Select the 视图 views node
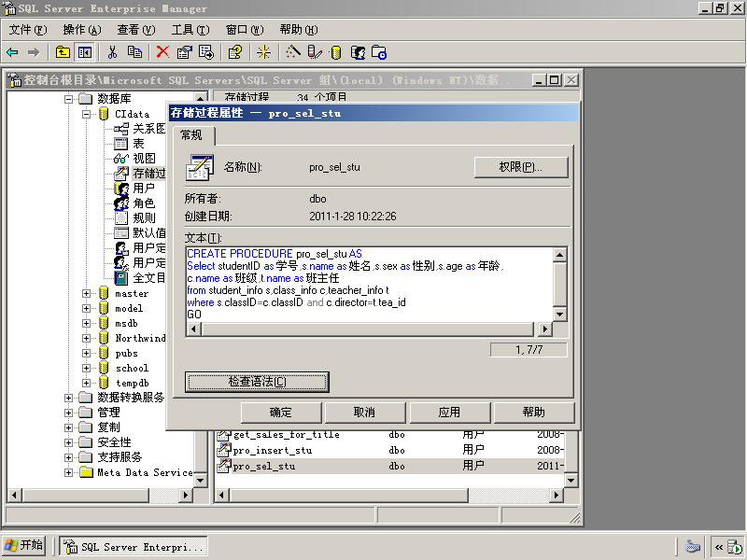Screen dimensions: 747x560 [x=144, y=158]
